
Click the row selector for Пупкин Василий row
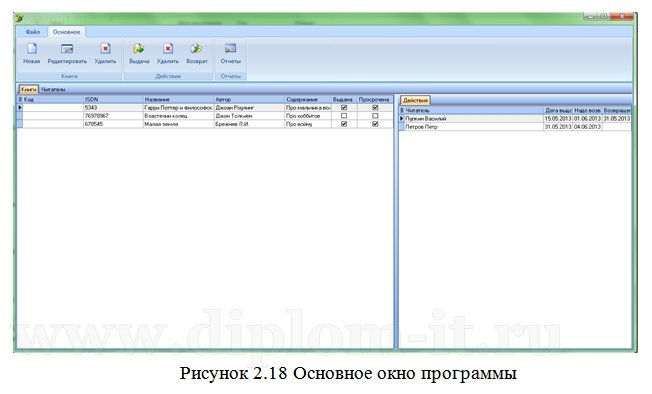[x=402, y=118]
